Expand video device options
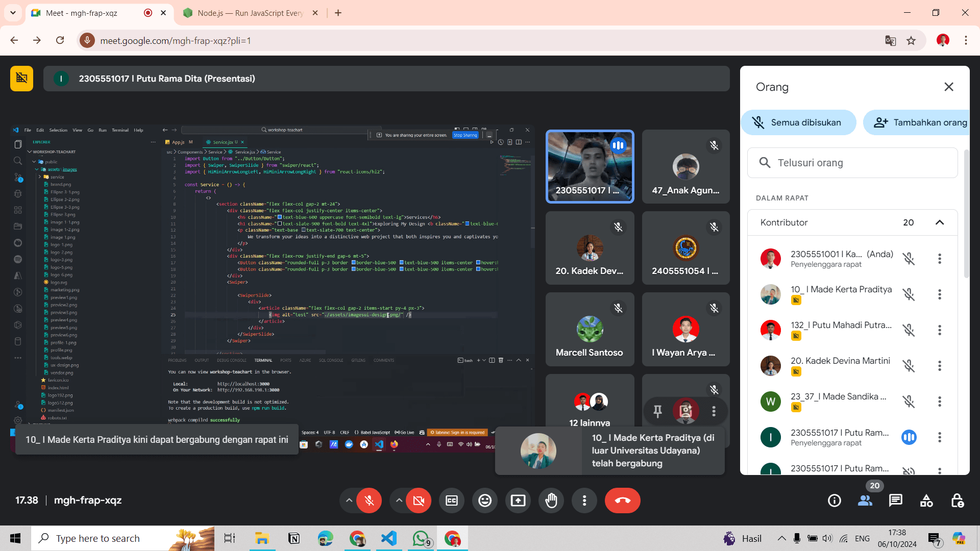Screen dimensions: 980x551 pos(399,500)
